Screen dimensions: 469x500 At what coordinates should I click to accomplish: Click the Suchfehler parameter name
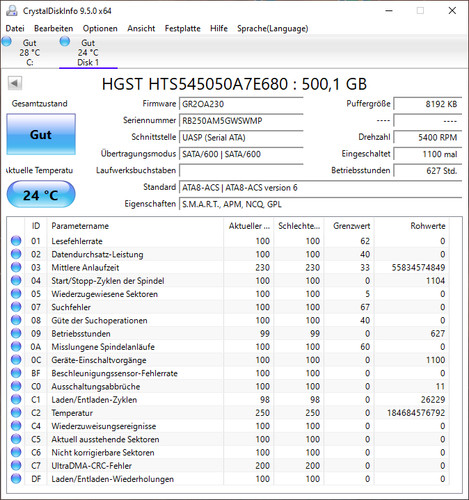point(71,307)
